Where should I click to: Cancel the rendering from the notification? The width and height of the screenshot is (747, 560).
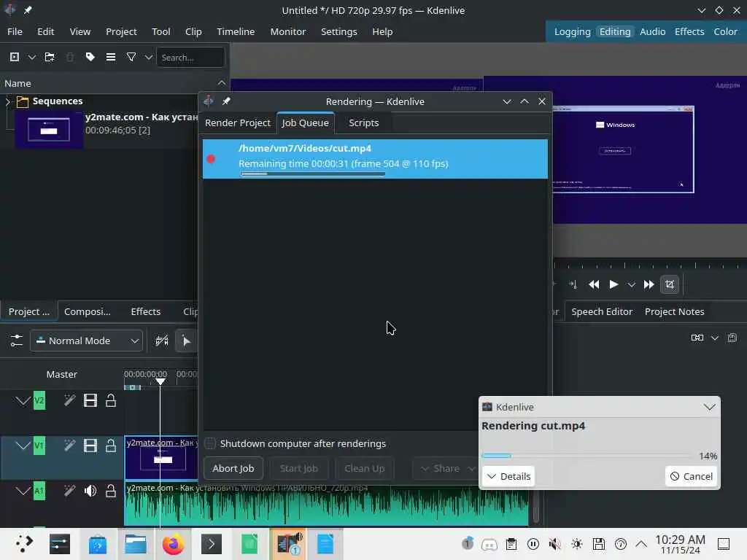(x=691, y=476)
